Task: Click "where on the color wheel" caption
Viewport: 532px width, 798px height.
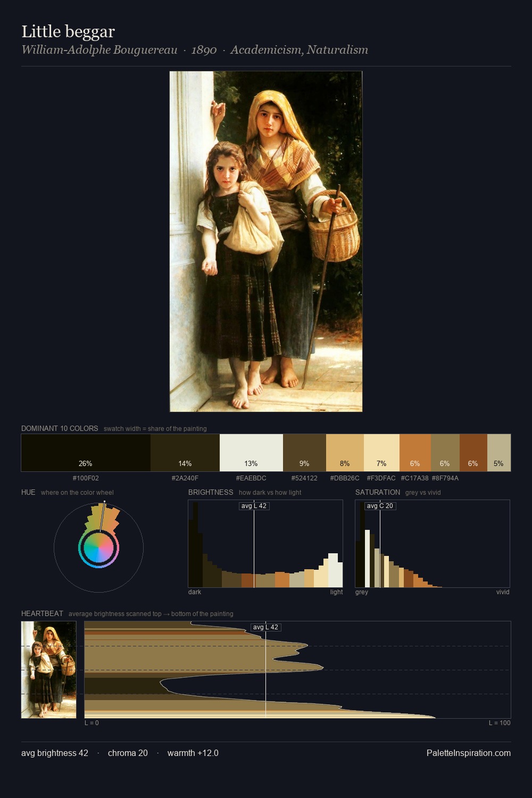Action: pyautogui.click(x=77, y=493)
